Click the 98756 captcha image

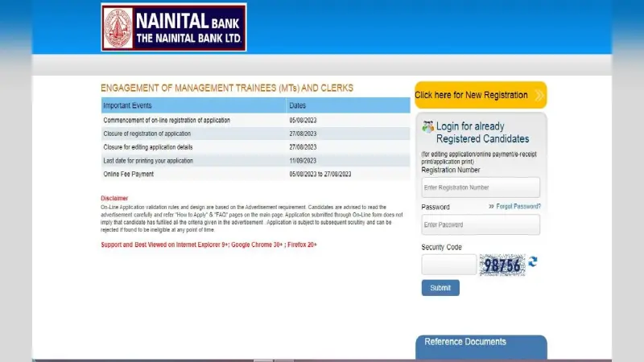[x=502, y=265]
